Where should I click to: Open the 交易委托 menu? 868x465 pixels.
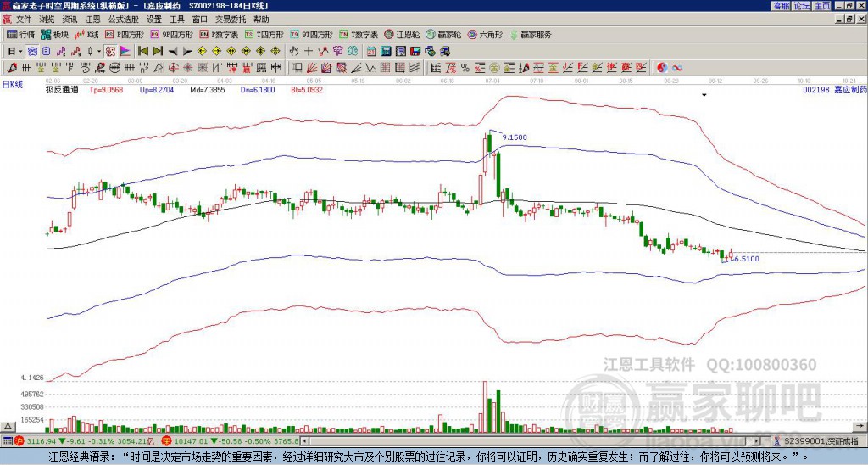click(x=231, y=20)
